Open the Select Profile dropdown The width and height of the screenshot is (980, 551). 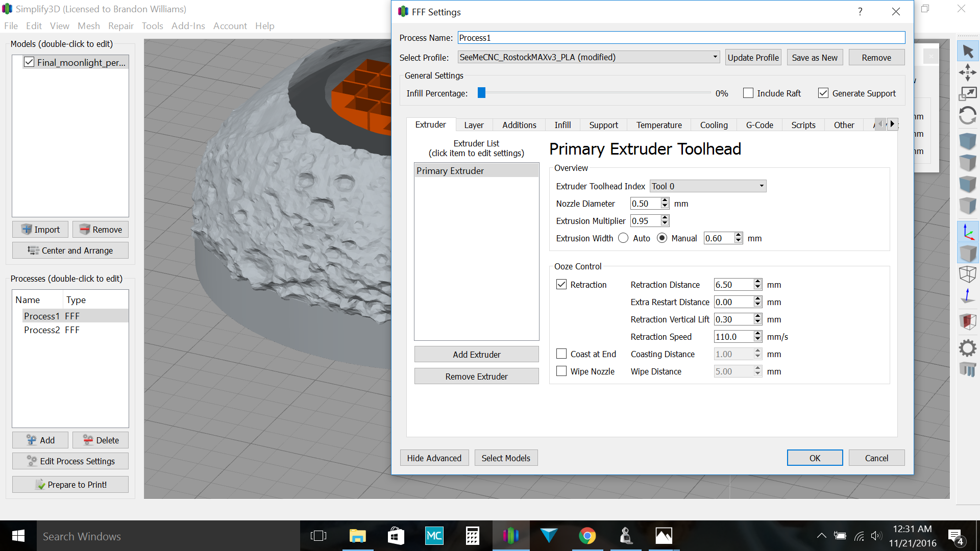[x=589, y=57]
